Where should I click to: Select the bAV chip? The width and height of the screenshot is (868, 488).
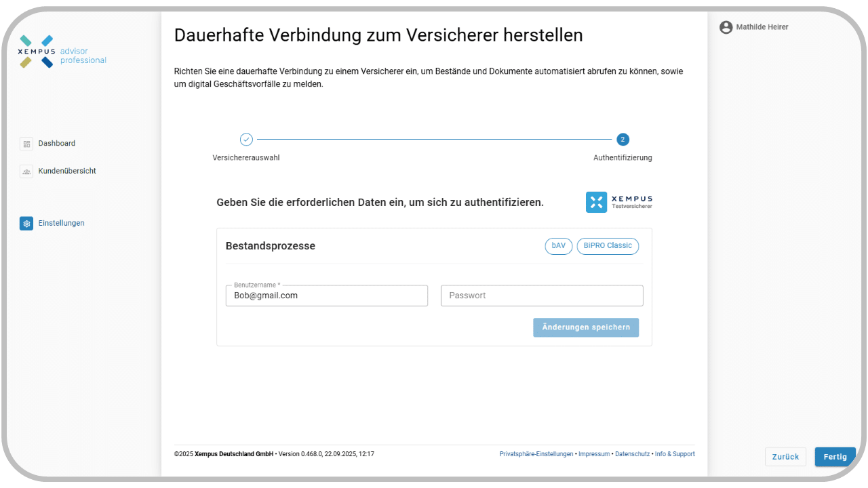558,246
